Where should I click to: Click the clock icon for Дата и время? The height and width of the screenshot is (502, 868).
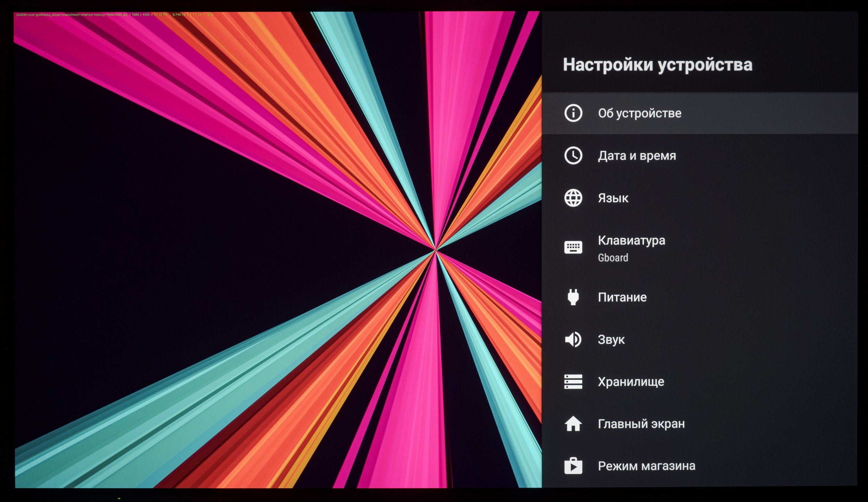pos(573,155)
